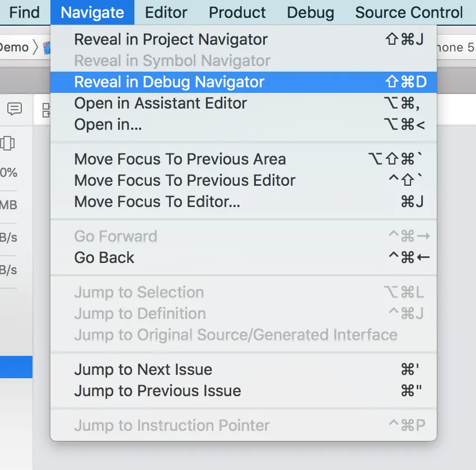This screenshot has width=476, height=470.
Task: Open the Product menu
Action: click(x=237, y=12)
